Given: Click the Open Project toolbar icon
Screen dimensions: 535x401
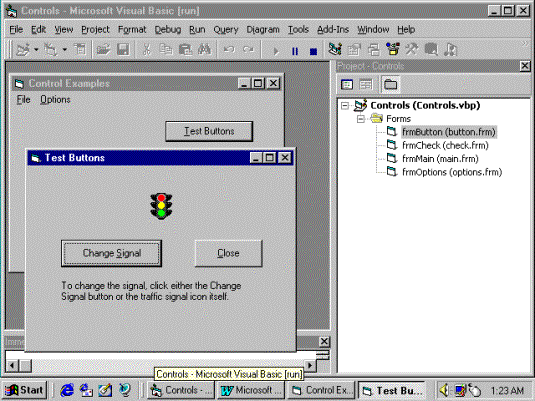Looking at the screenshot, I should [103, 50].
